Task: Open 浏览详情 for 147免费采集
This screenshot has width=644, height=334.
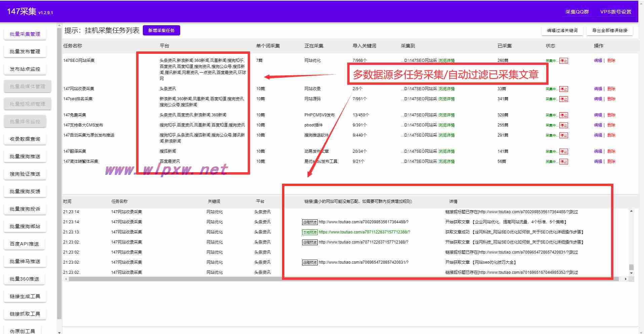Action: coord(446,115)
